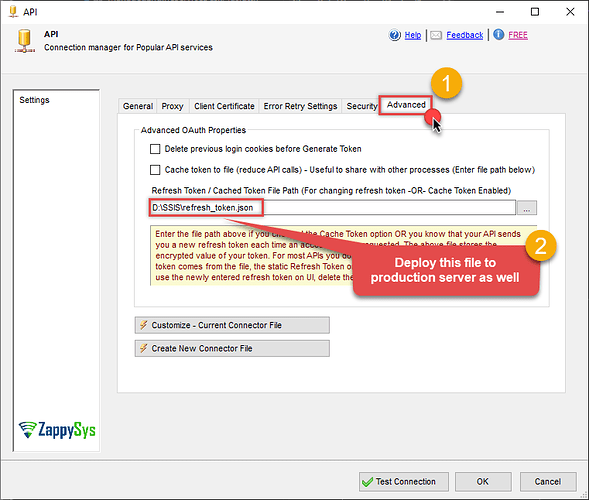Screen dimensions: 589x500
Task: Click lightning icon on Customize Connector button
Action: (143, 325)
